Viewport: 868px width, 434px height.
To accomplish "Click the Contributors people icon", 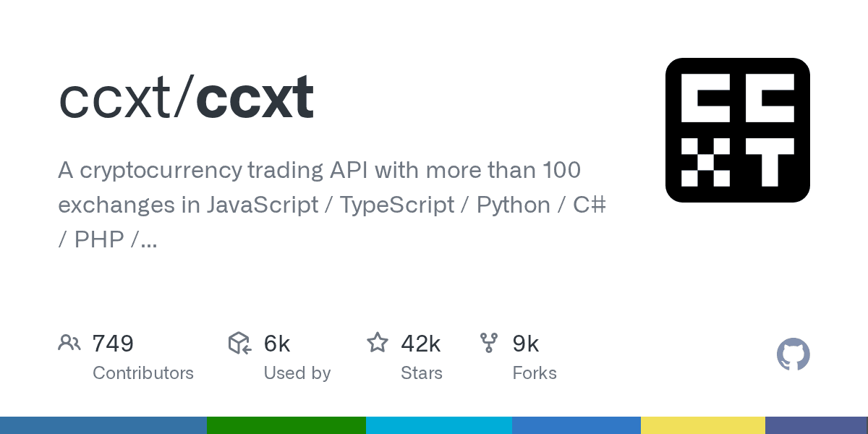I will point(69,343).
